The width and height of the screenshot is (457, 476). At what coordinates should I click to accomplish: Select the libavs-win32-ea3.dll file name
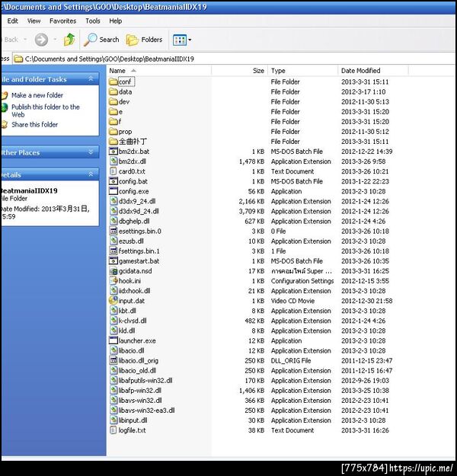[x=147, y=411]
